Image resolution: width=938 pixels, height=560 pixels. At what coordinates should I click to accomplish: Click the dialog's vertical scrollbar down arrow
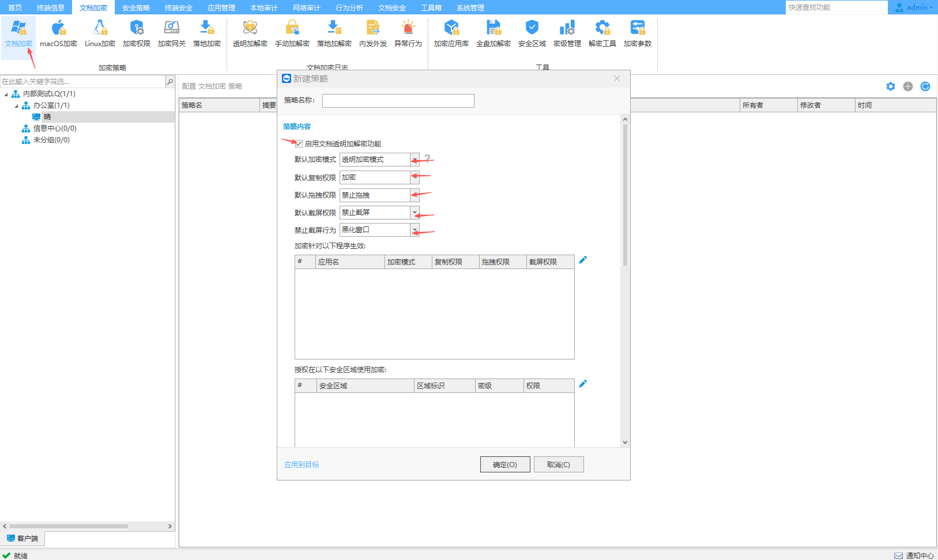point(625,442)
